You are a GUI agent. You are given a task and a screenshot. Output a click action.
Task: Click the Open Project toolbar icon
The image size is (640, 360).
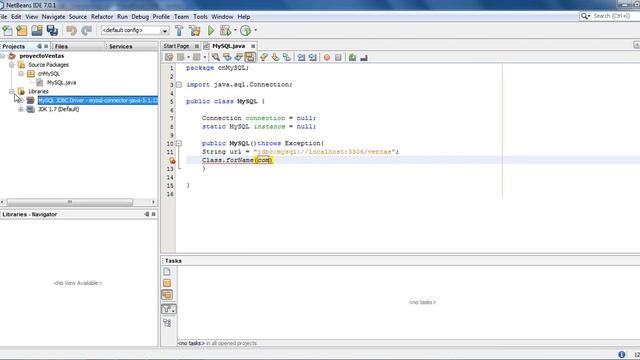[37, 31]
